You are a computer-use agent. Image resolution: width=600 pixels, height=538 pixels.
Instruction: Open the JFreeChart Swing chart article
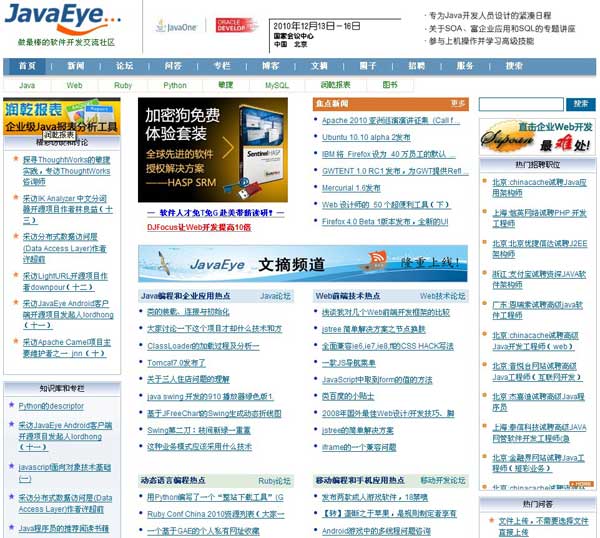214,413
